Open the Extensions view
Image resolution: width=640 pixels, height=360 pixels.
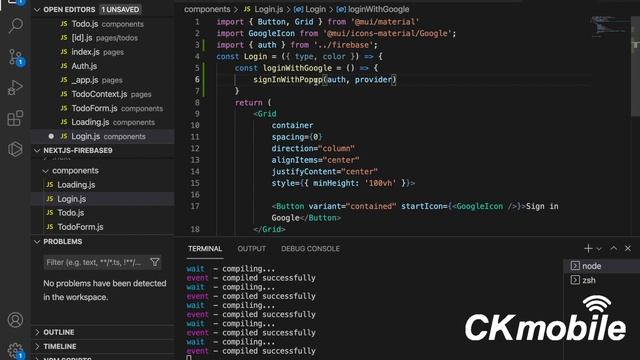click(16, 118)
